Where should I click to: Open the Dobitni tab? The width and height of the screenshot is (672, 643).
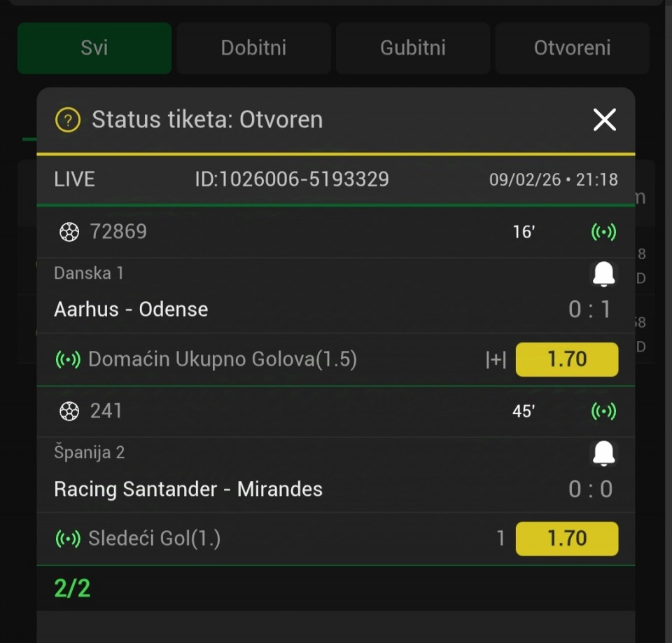point(253,48)
